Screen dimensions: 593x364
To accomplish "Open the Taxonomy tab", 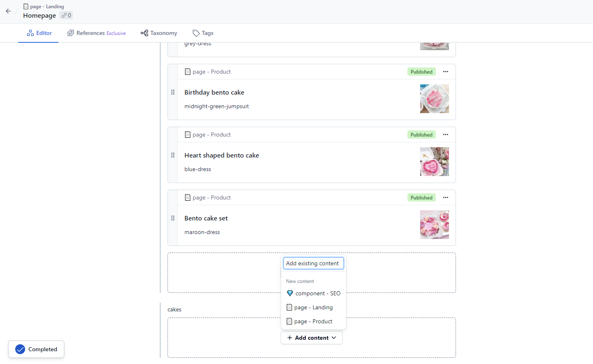I will click(x=159, y=33).
